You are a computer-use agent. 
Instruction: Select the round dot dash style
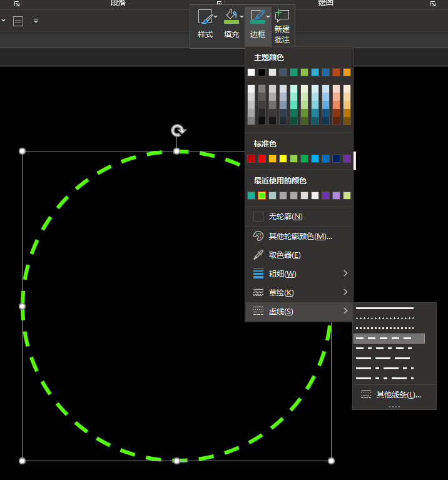[385, 319]
